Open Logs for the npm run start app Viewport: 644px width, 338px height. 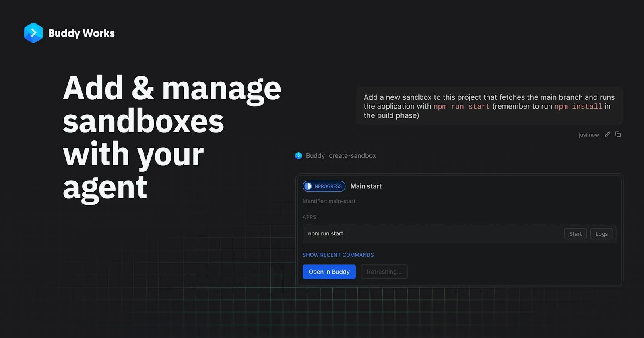(601, 234)
